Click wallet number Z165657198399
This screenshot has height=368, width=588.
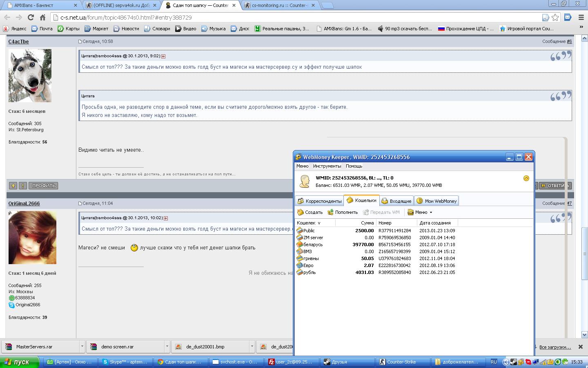394,251
